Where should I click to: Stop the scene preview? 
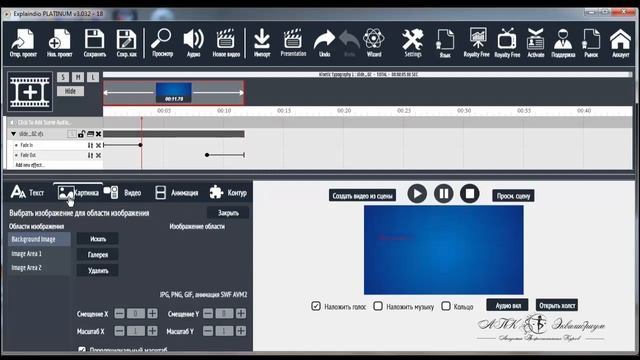coord(470,193)
